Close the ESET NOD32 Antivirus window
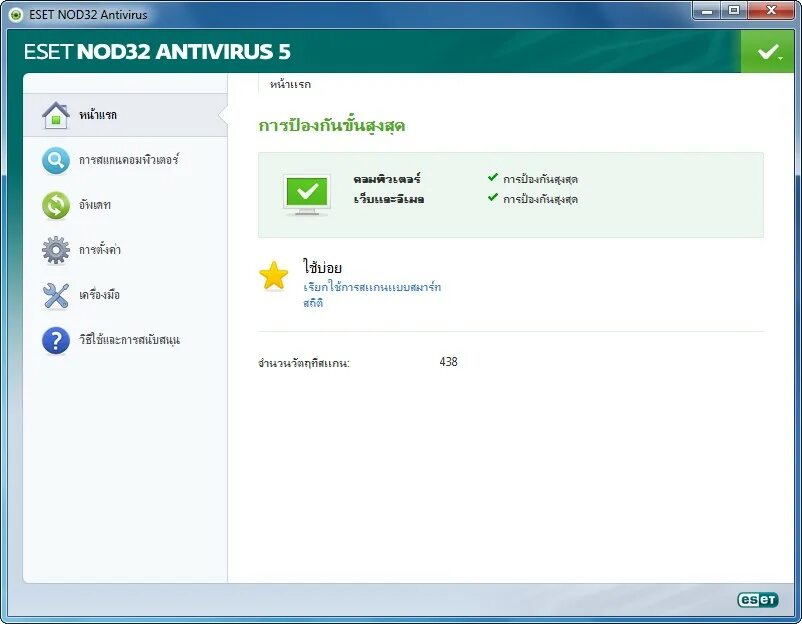The height and width of the screenshot is (624, 802). pyautogui.click(x=772, y=11)
